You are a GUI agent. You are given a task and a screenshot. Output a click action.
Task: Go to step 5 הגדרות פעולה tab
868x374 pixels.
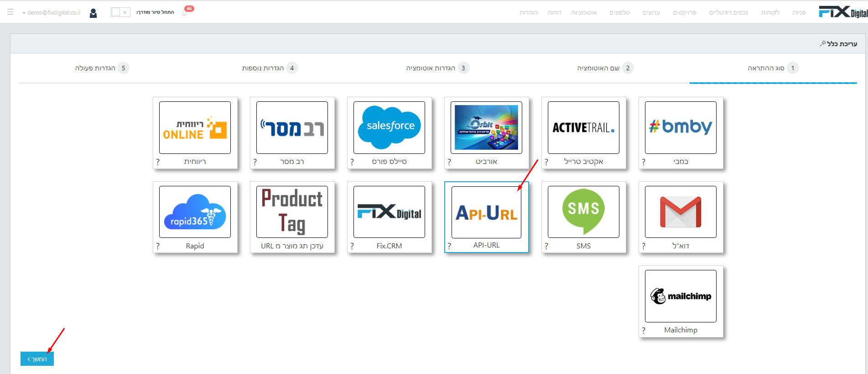click(102, 68)
